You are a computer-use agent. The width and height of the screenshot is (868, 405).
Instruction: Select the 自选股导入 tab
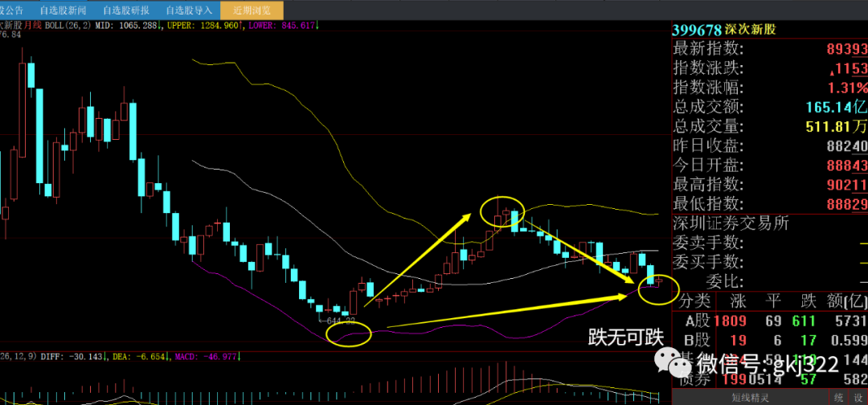pyautogui.click(x=189, y=10)
